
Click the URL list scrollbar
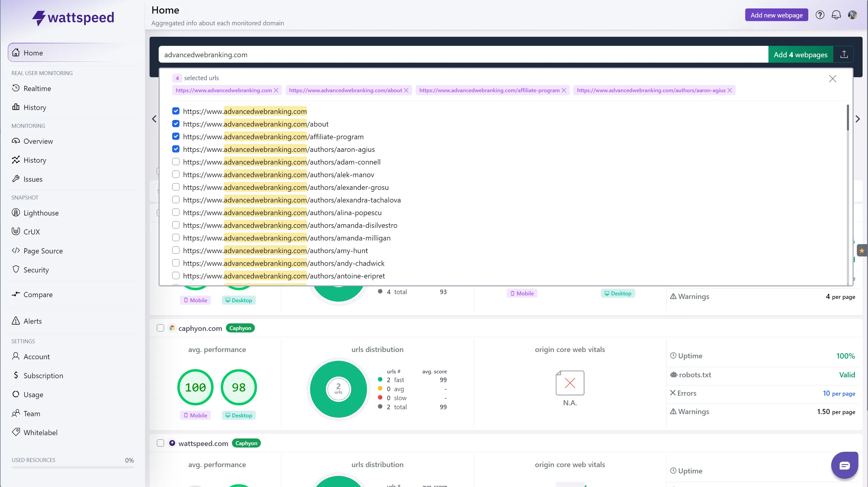coord(847,118)
